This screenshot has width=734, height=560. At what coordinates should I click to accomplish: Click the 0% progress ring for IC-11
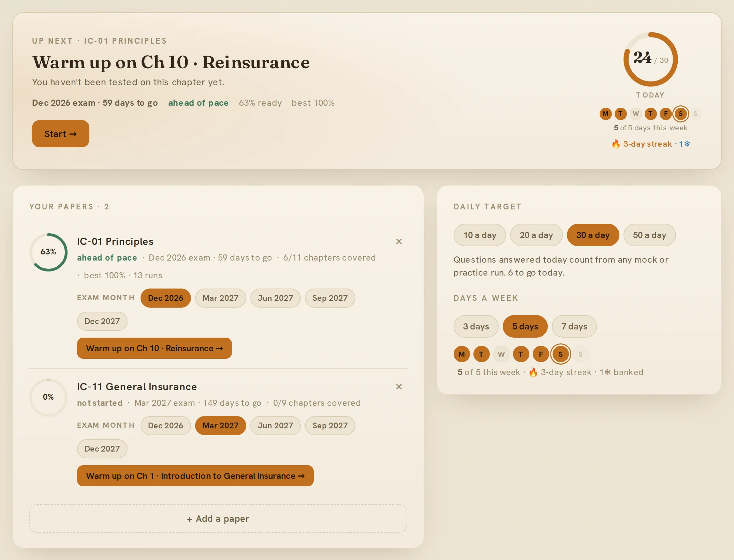point(48,397)
